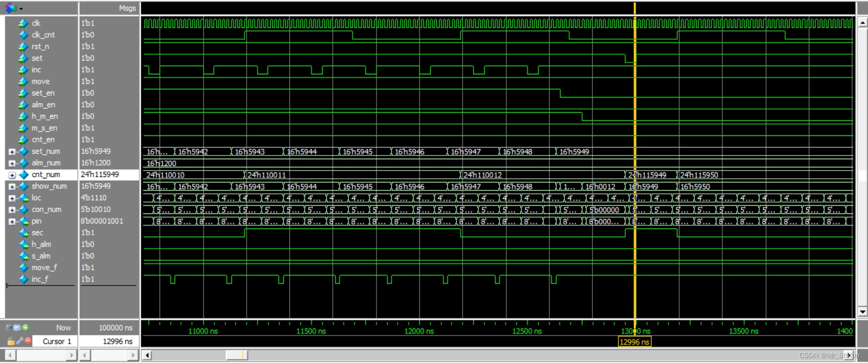Pick the set_en signal icon

(23, 93)
